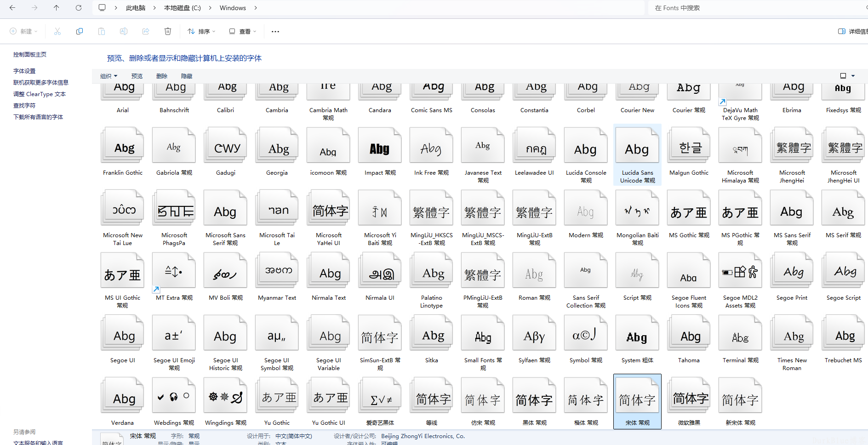Click the Cut scissors icon

point(57,31)
